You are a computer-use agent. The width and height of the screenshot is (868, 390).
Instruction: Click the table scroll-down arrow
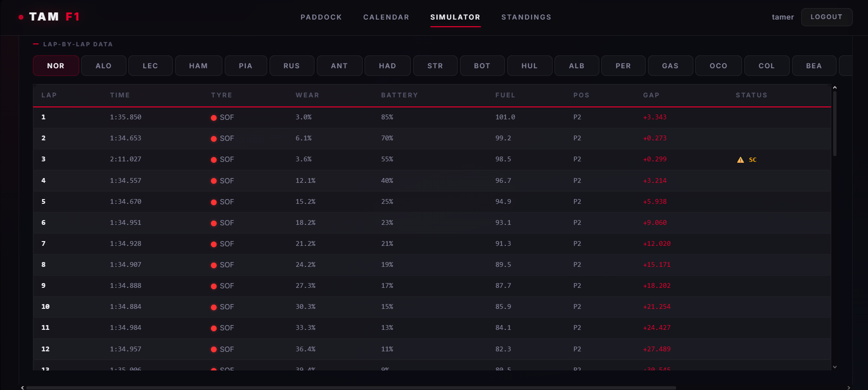835,367
